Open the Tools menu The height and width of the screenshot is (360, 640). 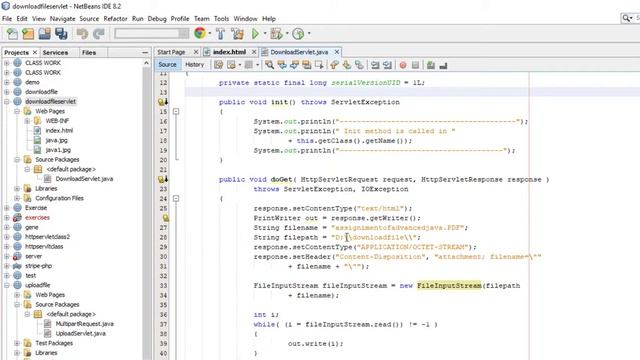coord(221,19)
